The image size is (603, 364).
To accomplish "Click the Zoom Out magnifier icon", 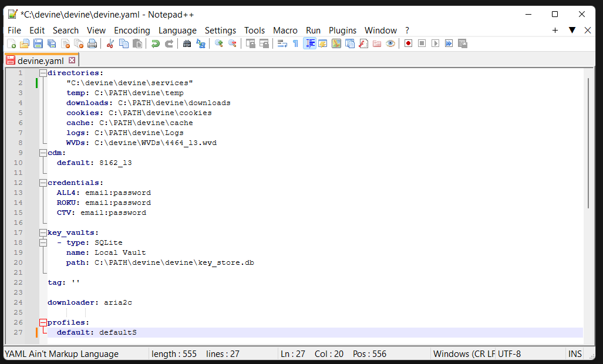I will point(233,43).
